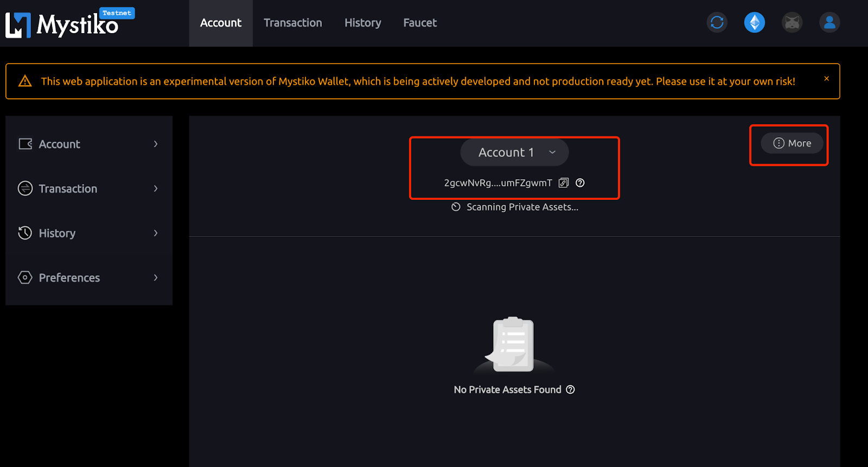Expand the History sidebar section
Image resolution: width=868 pixels, height=467 pixels.
click(89, 233)
